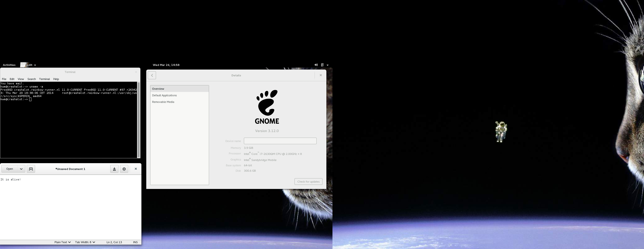644x249 pixels.
Task: Create a new document tab in gedit
Action: (31, 169)
